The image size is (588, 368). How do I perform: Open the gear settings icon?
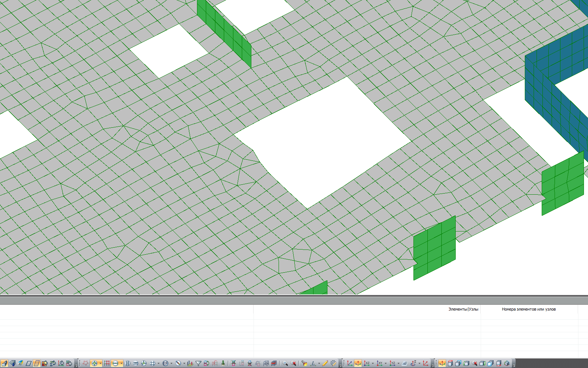[x=333, y=363]
